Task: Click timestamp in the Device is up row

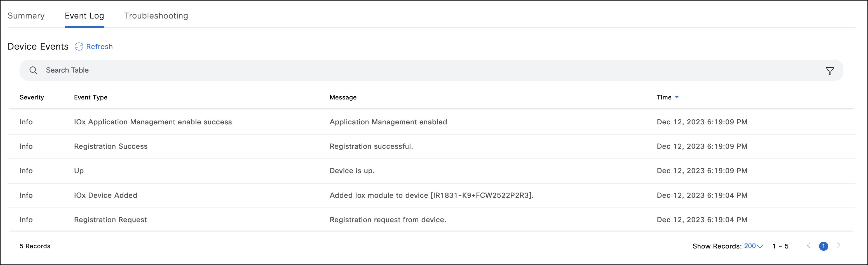Action: (702, 171)
